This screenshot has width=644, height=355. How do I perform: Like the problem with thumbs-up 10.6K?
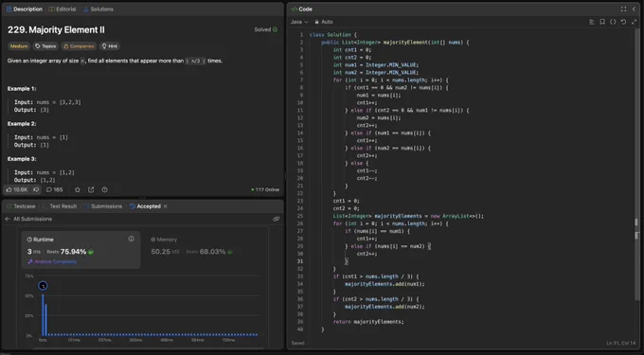(16, 189)
